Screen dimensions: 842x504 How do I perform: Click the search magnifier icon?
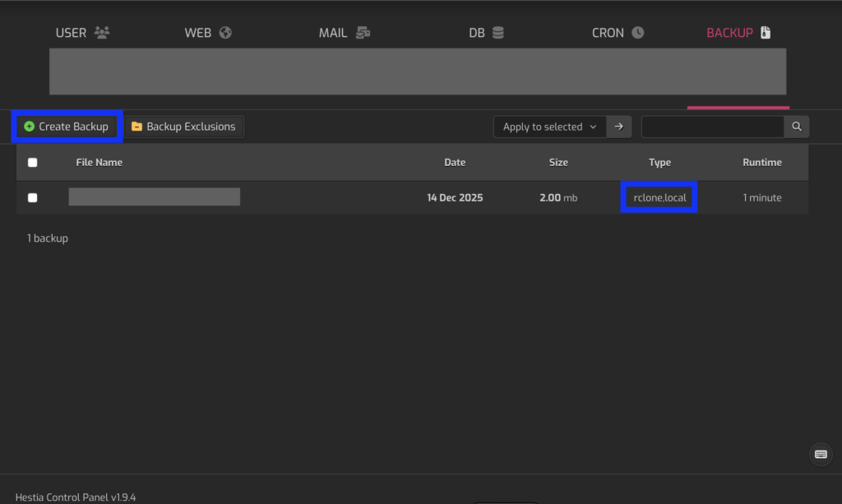point(796,127)
